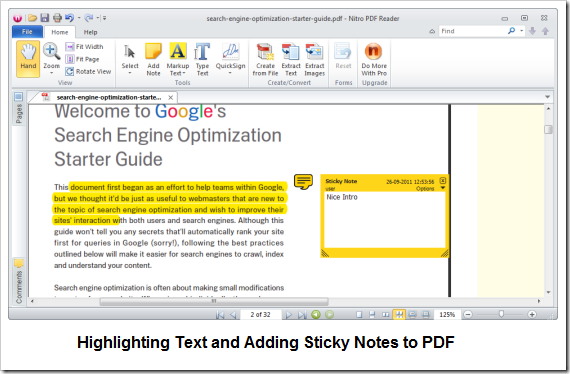Choose the Type Text tool

pyautogui.click(x=202, y=59)
